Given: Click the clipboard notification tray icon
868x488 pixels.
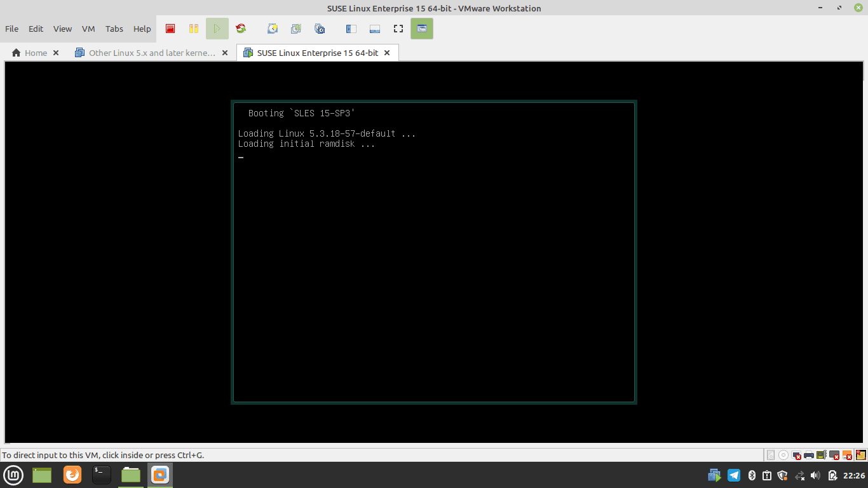Looking at the screenshot, I should [x=767, y=475].
